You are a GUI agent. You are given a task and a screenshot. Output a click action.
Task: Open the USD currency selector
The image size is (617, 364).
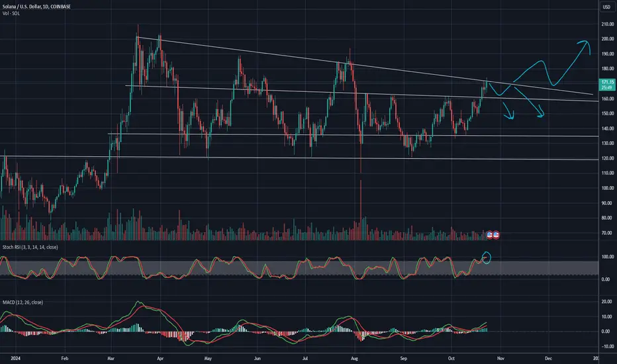click(606, 7)
